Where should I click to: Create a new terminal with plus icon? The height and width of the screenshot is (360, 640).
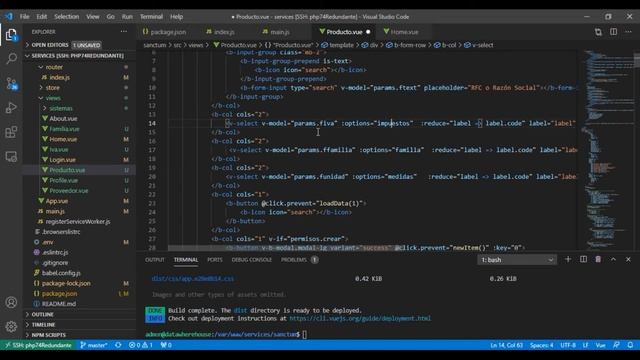[x=568, y=260]
